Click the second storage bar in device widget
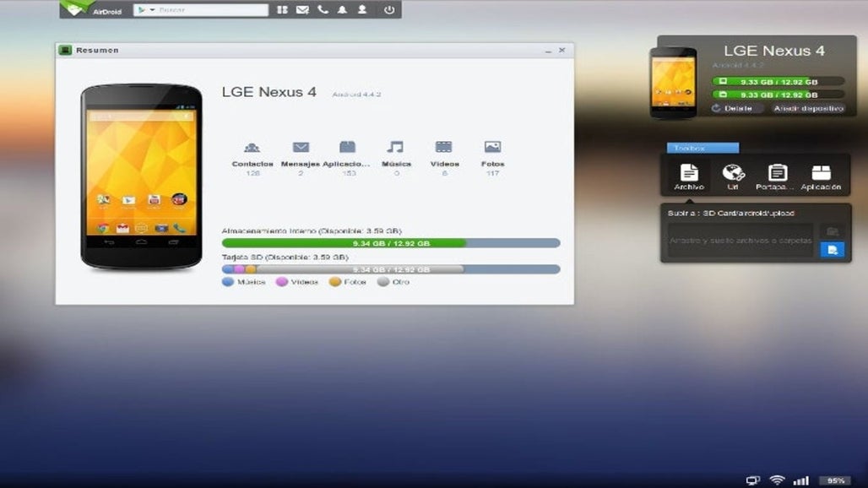 click(x=778, y=95)
